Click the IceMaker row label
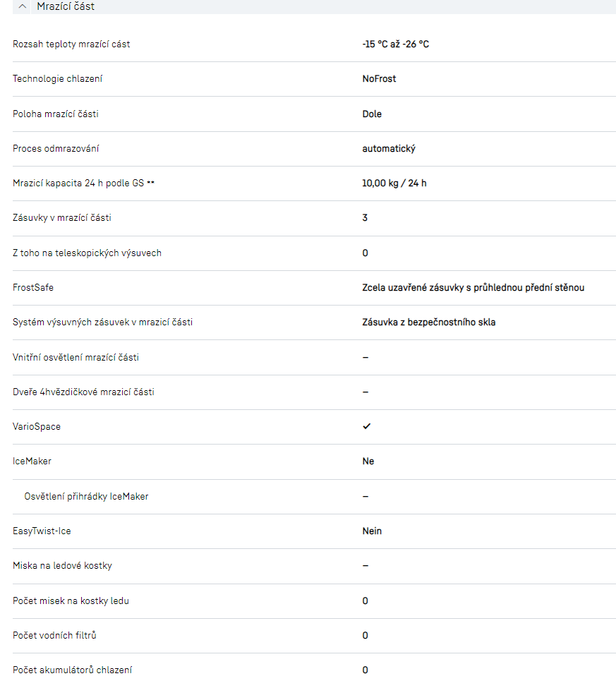This screenshot has height=676, width=616. coord(32,461)
